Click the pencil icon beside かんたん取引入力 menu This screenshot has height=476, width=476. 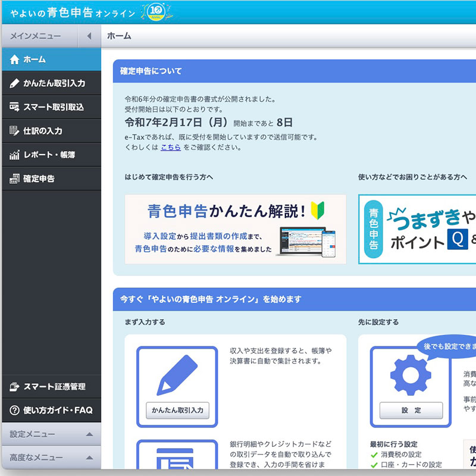tap(15, 83)
